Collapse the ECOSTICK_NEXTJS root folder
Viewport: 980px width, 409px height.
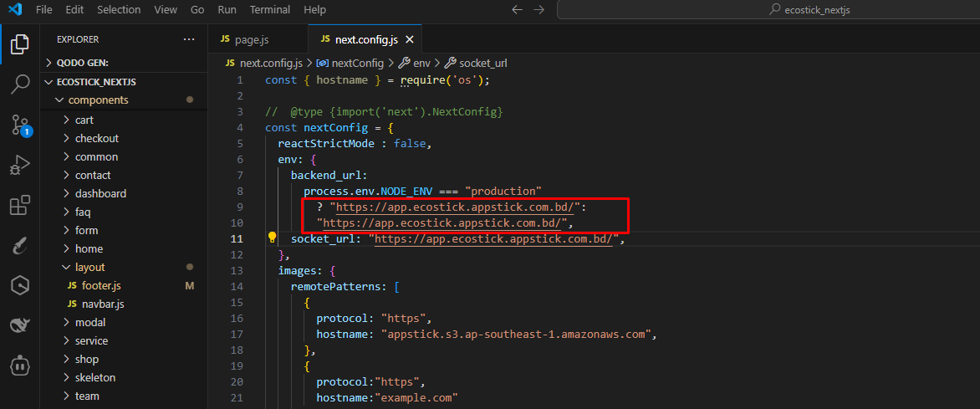click(123, 82)
